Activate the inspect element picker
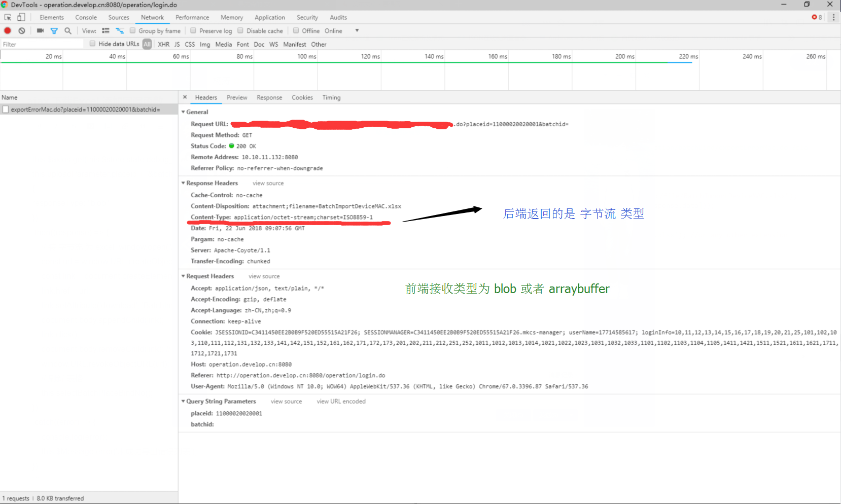Viewport: 841px width, 504px height. click(8, 17)
